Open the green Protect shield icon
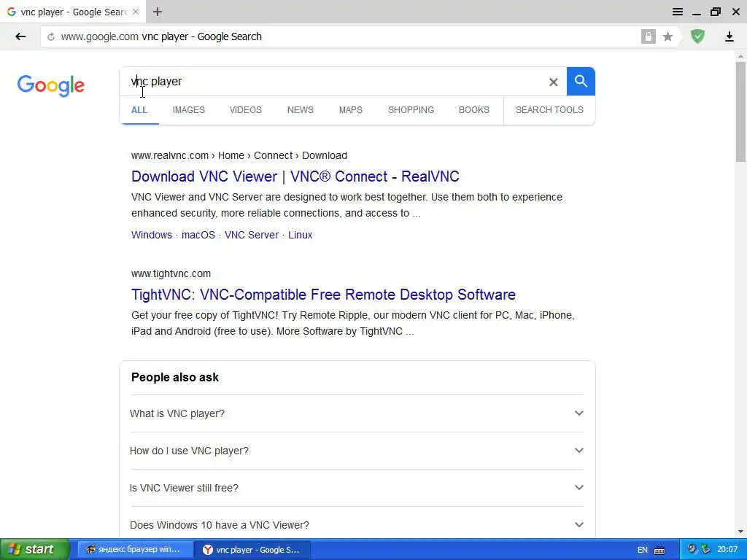Viewport: 747px width, 560px height. click(x=697, y=36)
